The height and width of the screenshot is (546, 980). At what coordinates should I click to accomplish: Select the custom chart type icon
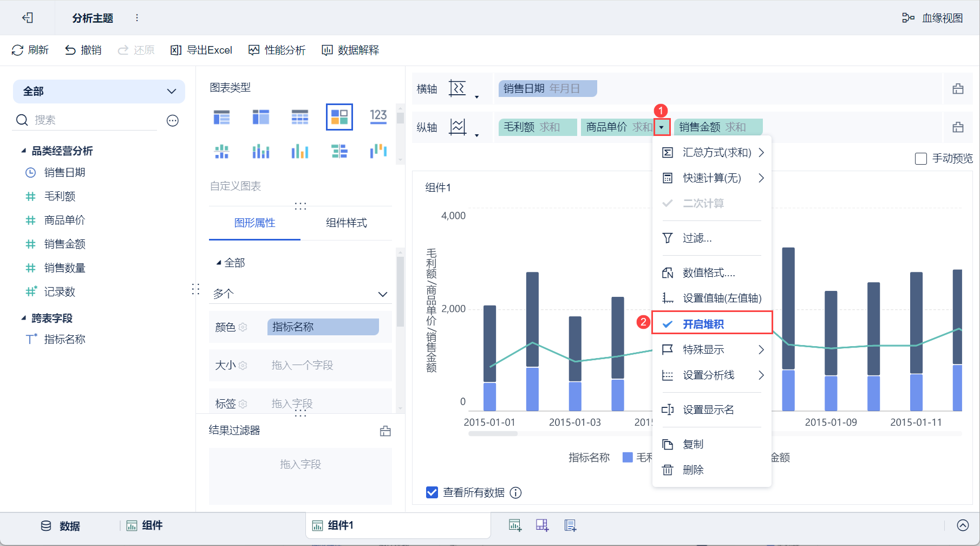point(339,116)
